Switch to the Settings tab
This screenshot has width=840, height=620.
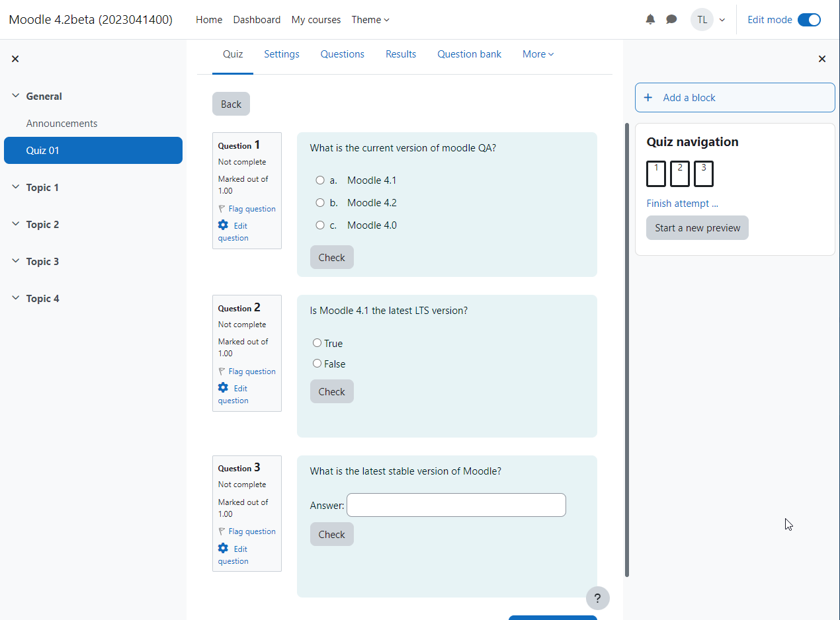[282, 54]
